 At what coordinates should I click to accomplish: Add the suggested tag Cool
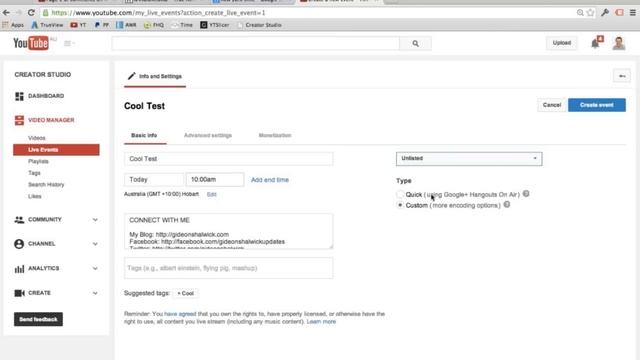[x=186, y=293]
